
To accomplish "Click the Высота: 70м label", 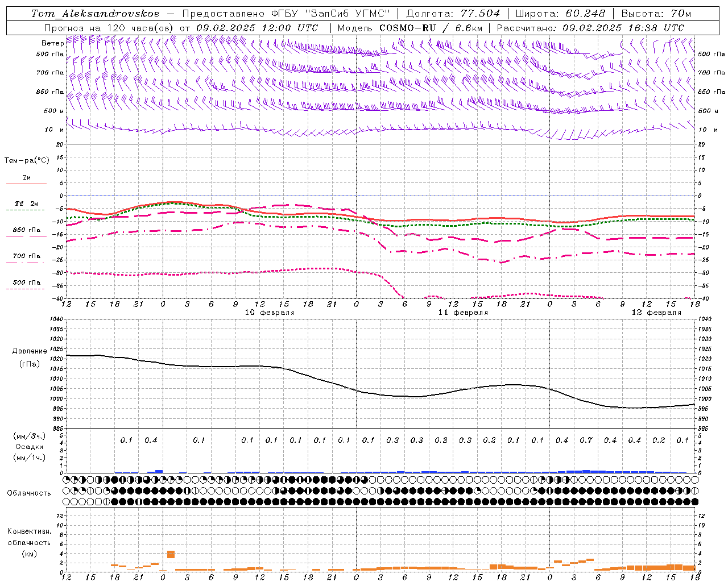I will [x=656, y=14].
